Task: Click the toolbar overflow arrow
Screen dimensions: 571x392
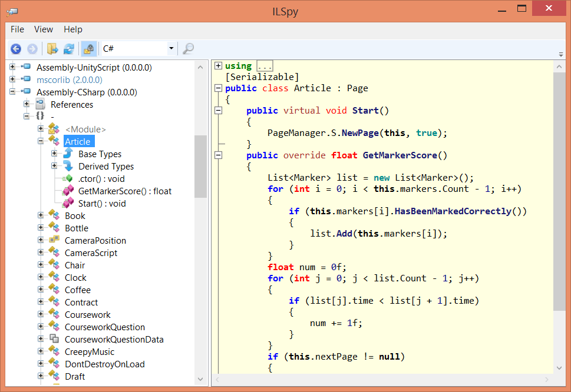Action: [561, 54]
